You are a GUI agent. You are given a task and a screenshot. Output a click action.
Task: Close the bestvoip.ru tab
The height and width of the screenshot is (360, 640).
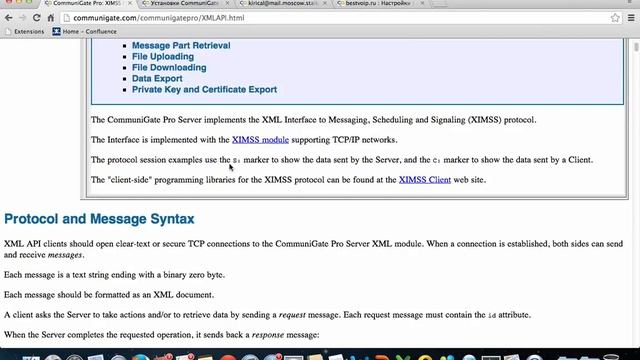[x=422, y=3]
